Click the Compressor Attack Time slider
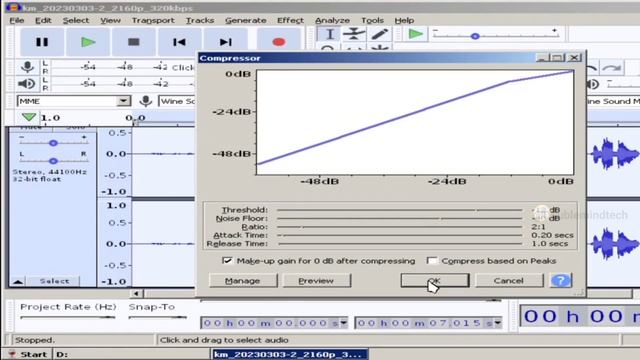Viewport: 640px width, 360px height. [400, 235]
